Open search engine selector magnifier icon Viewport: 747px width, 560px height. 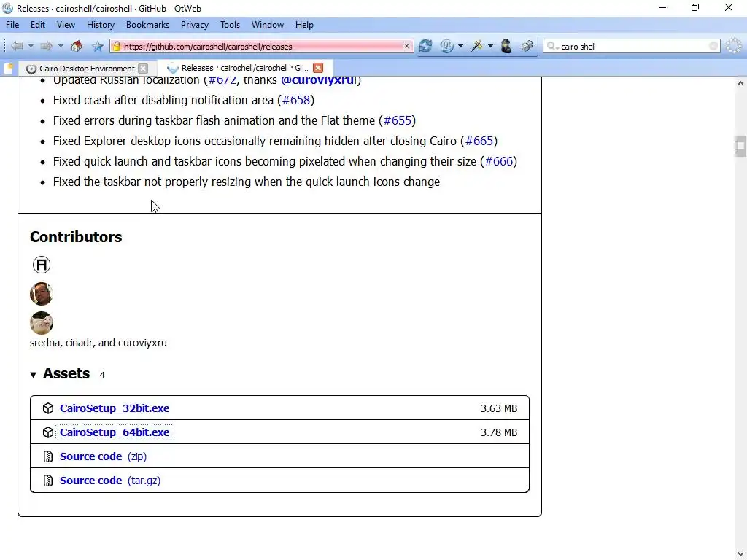coord(552,46)
